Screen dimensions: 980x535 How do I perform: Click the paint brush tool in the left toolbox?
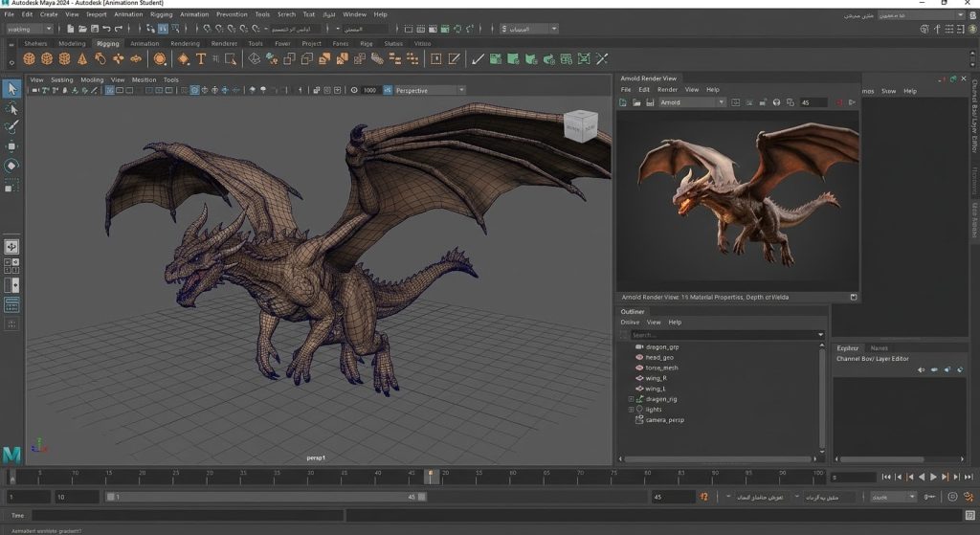(x=11, y=127)
